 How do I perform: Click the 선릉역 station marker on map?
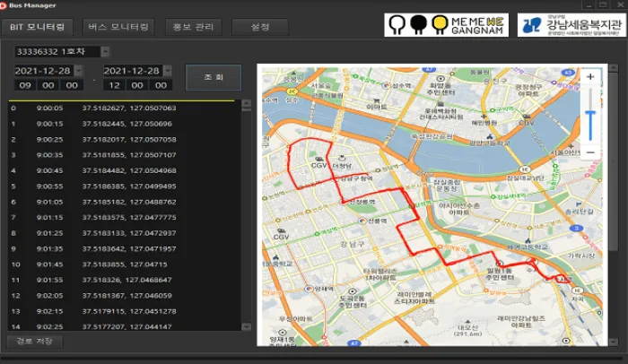[362, 221]
